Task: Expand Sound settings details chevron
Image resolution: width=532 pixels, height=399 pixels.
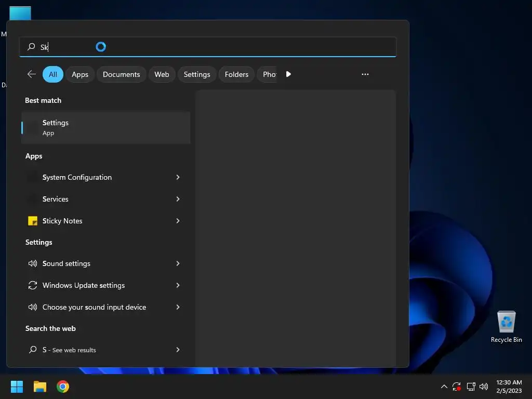Action: point(178,263)
